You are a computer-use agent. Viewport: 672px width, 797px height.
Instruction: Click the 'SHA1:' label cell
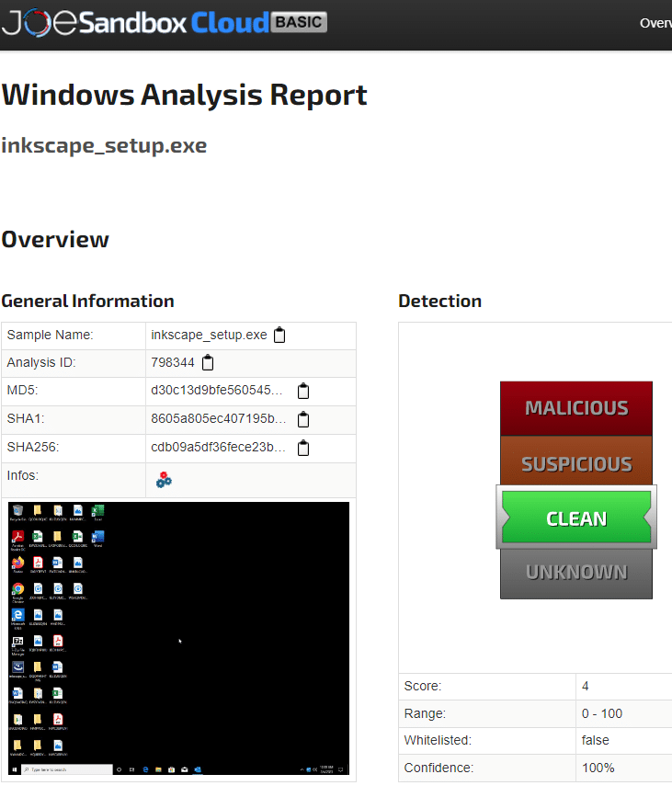coord(74,420)
